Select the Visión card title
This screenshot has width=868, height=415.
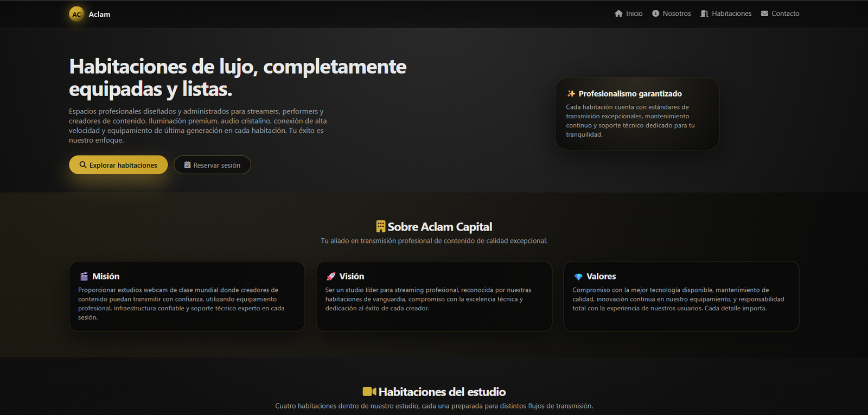point(352,277)
